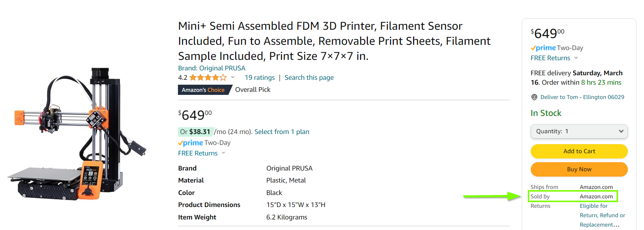Click the Prime logo in buy box
Image resolution: width=644 pixels, height=230 pixels.
pyautogui.click(x=543, y=48)
